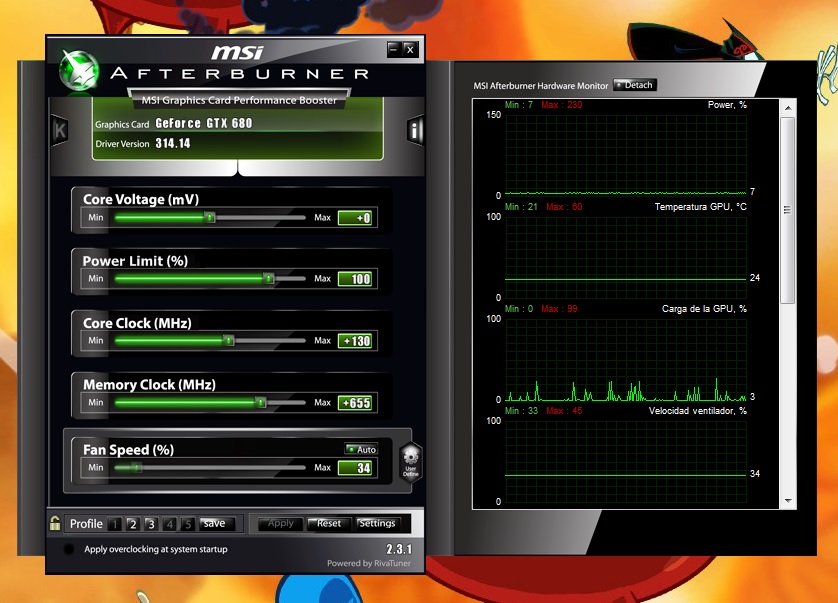Screen dimensions: 838x603
Task: Click the driver version 314.14 text
Action: click(x=173, y=143)
